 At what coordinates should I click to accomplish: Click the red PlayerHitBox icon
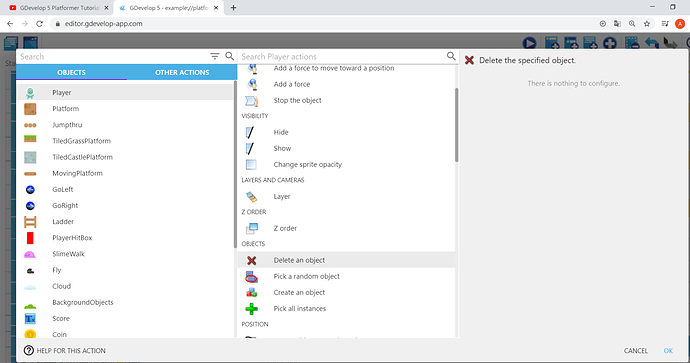[x=30, y=238]
